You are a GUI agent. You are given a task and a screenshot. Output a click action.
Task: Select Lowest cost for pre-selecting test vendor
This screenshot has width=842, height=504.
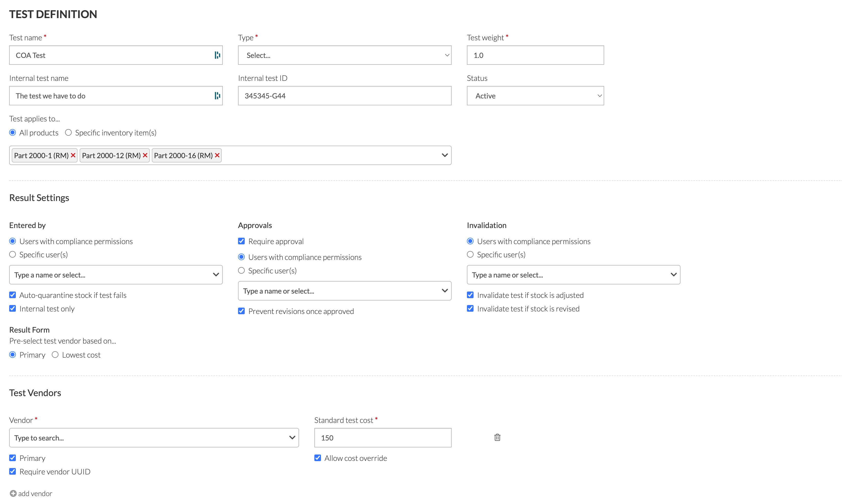(x=55, y=355)
